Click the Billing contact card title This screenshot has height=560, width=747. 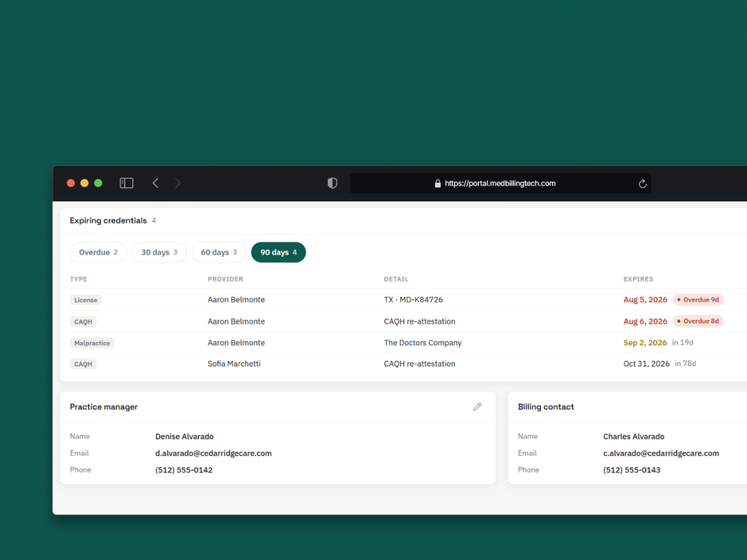545,406
